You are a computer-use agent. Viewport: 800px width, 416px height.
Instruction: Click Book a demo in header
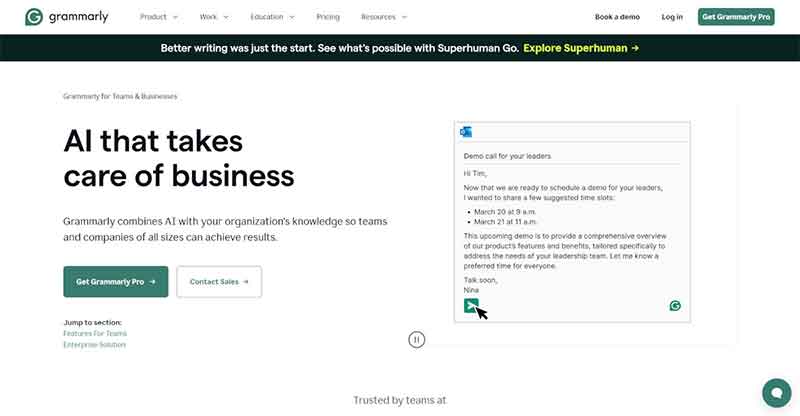tap(617, 17)
